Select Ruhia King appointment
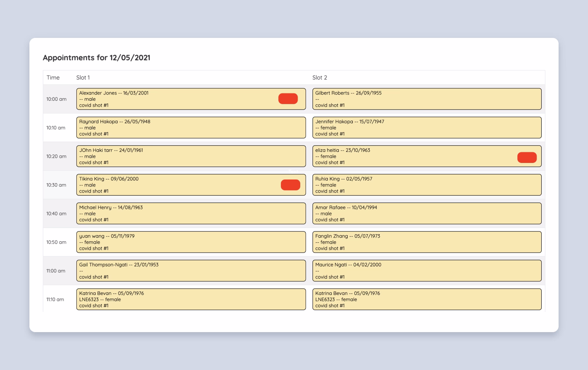This screenshot has height=370, width=588. (x=427, y=185)
